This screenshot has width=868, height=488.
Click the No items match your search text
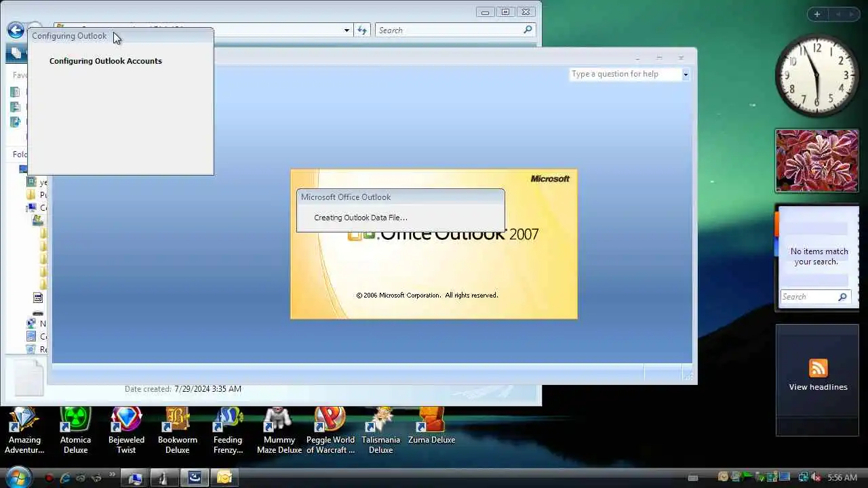tap(819, 256)
